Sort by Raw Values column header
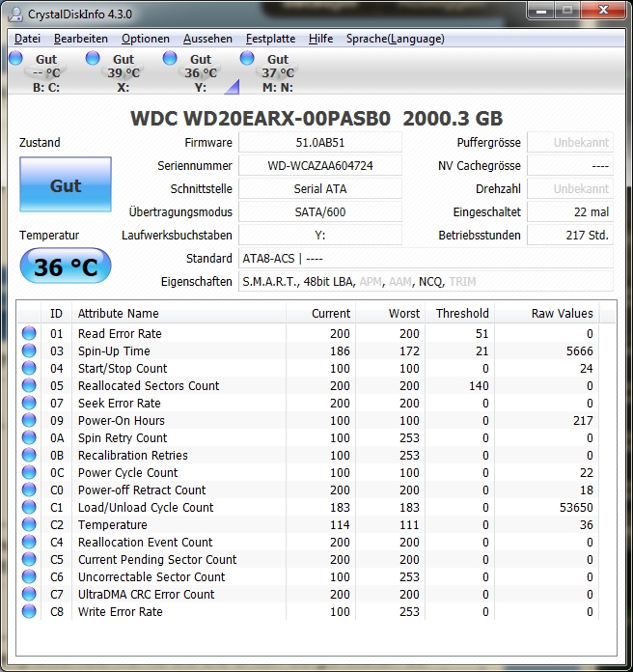633x672 pixels. pos(547,313)
